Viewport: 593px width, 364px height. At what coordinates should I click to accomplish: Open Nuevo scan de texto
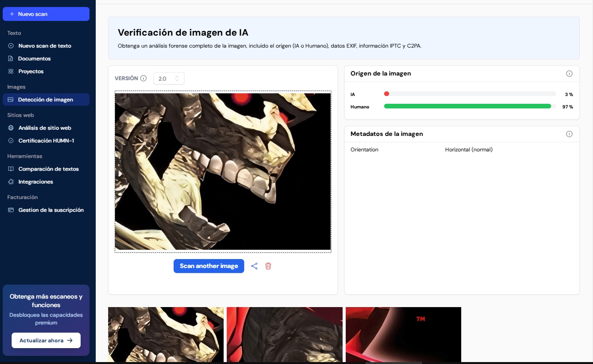(45, 46)
